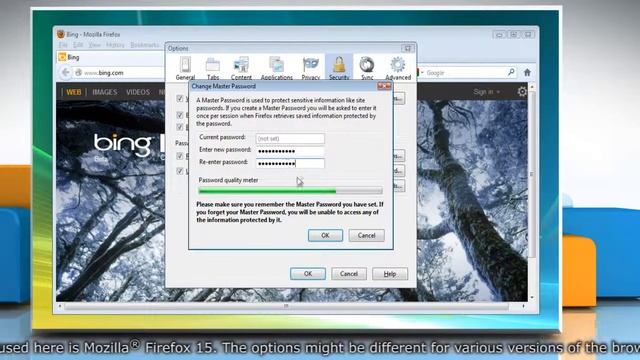Click the VIDEOS tab on Bing
The image size is (640, 360).
pos(138,92)
